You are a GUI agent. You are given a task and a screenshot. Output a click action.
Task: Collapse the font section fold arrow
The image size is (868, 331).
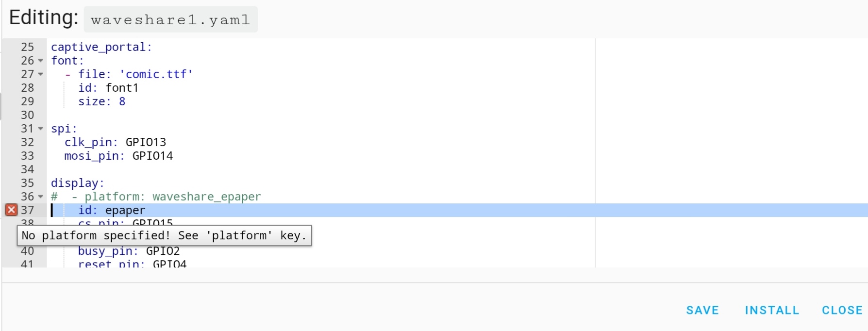(41, 61)
